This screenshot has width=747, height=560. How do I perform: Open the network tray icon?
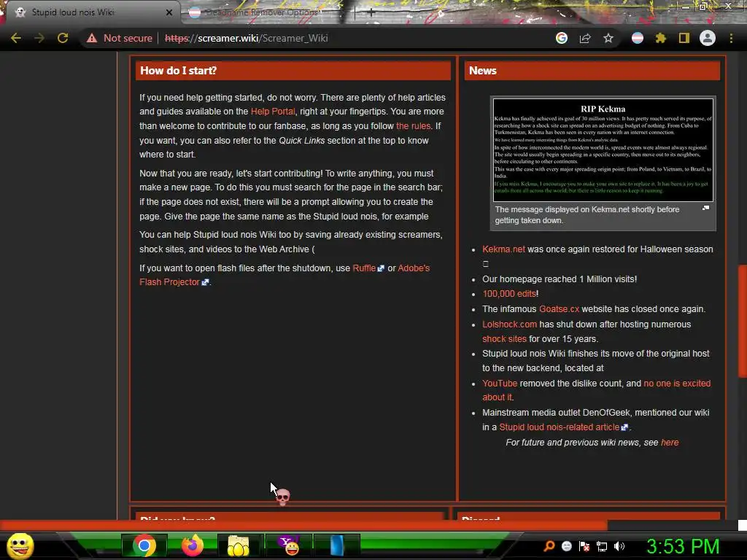602,546
